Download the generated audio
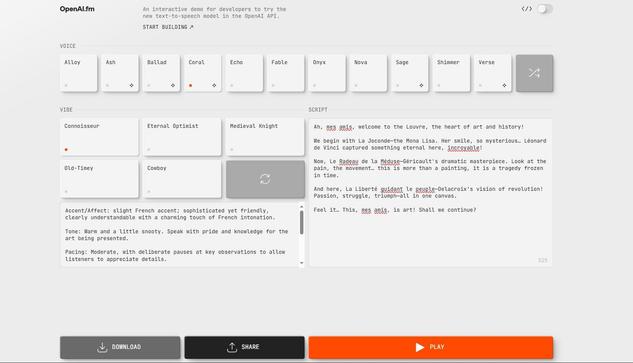Screen dimensions: 633x363 pos(120,347)
